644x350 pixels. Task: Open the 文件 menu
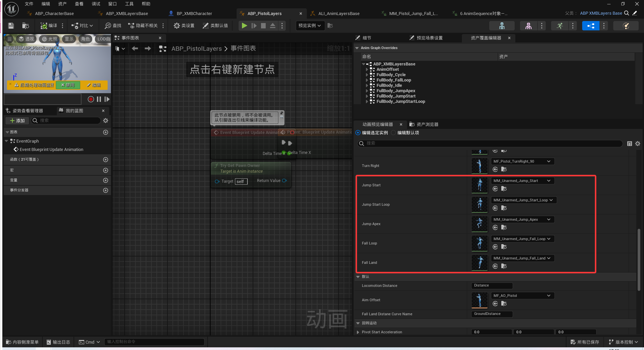(x=29, y=4)
